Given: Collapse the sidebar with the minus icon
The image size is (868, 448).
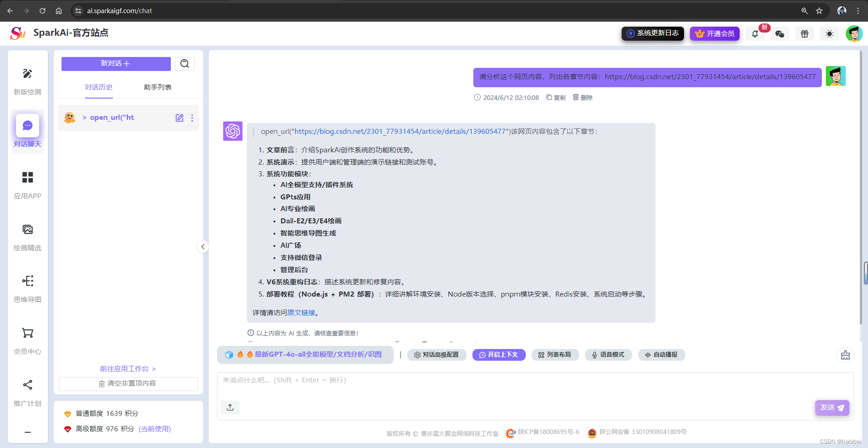Looking at the screenshot, I should click(28, 432).
